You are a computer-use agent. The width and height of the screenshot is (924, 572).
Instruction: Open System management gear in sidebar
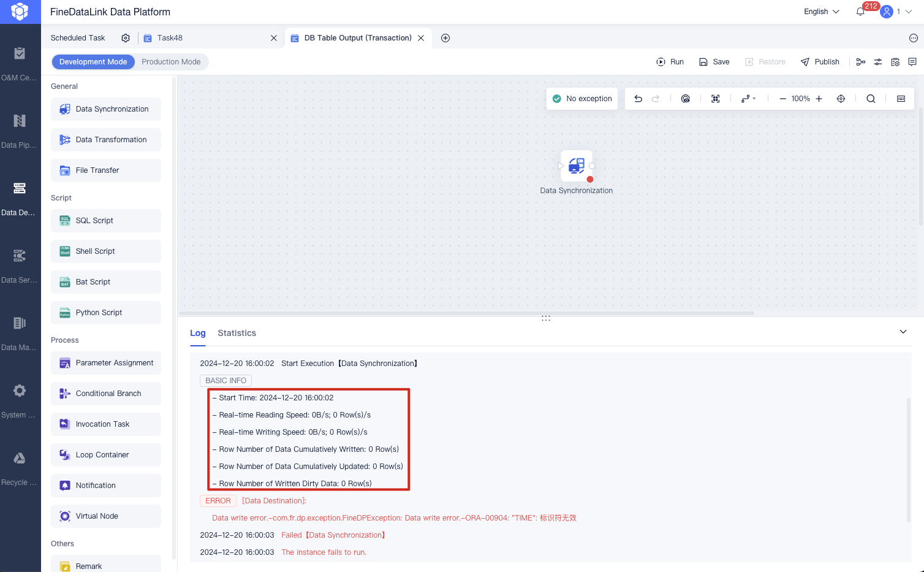[x=20, y=401]
